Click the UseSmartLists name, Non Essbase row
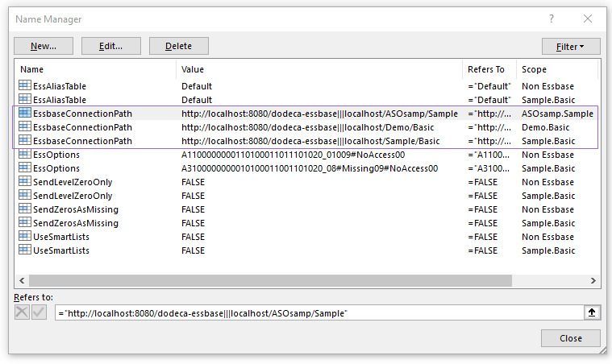Screen dimensions: 612x364 [61, 237]
